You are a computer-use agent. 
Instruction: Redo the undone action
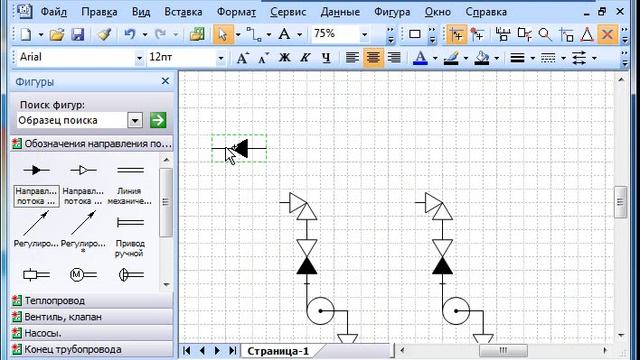(160, 34)
